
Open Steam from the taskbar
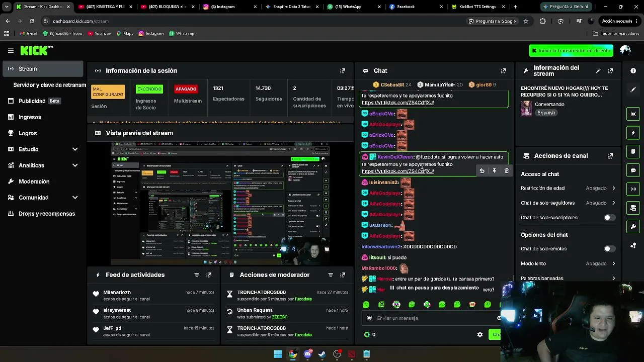[322, 354]
